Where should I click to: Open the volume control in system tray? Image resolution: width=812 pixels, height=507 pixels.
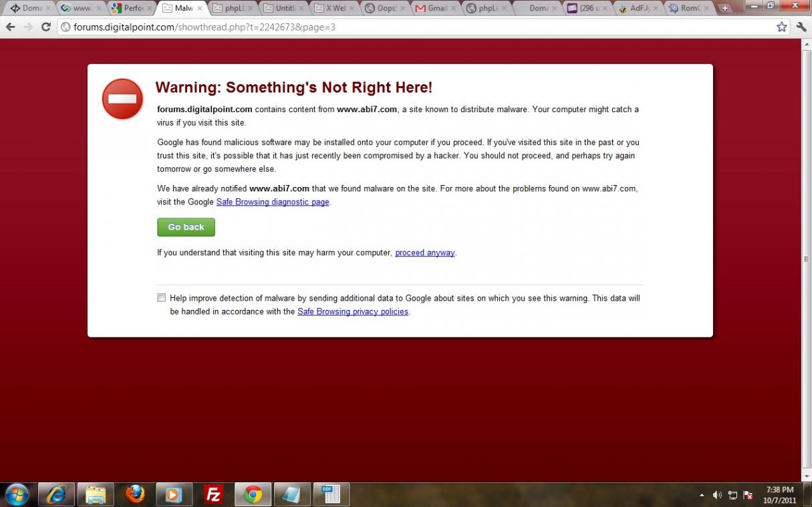(717, 495)
